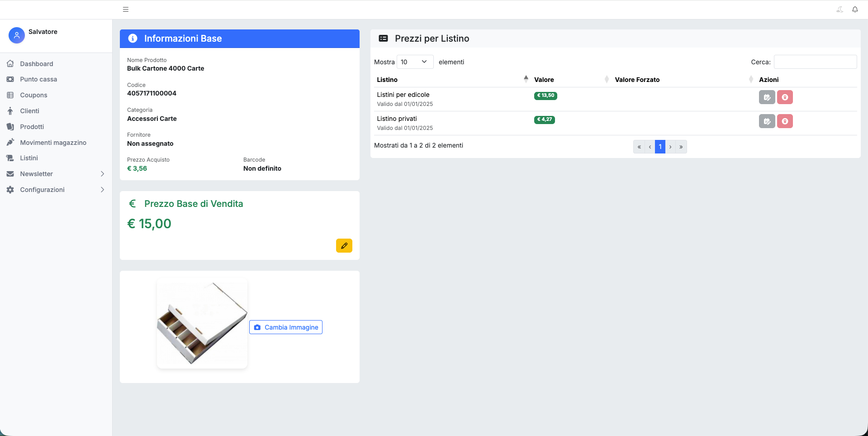Click the hamburger menu icon to collapse sidebar
Image resolution: width=868 pixels, height=436 pixels.
pyautogui.click(x=126, y=10)
